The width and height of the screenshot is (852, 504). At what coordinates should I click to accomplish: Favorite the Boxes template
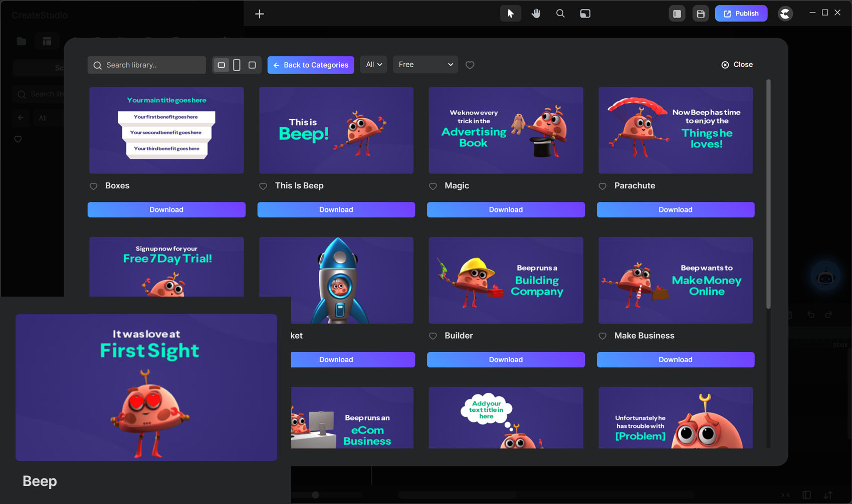[94, 186]
